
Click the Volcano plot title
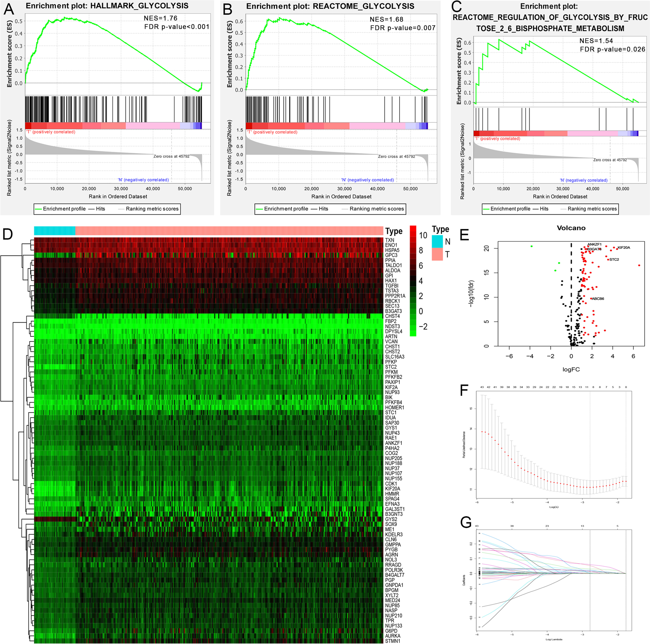pyautogui.click(x=571, y=228)
